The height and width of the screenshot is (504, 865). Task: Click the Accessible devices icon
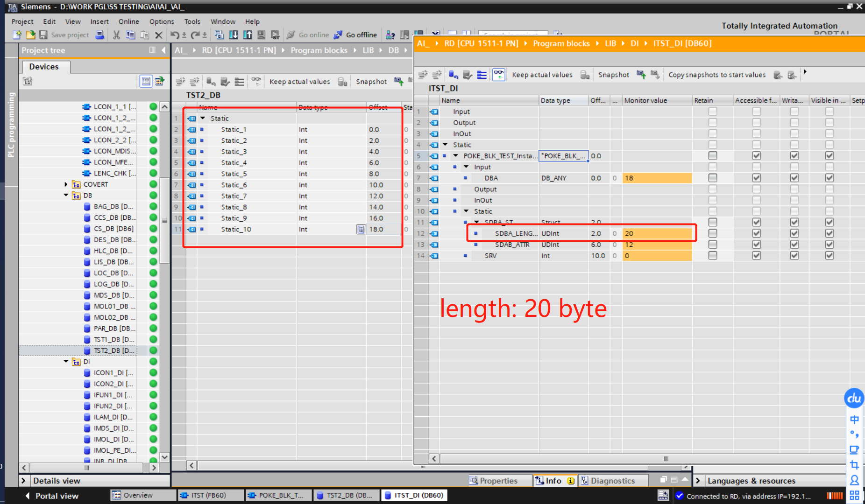[390, 35]
